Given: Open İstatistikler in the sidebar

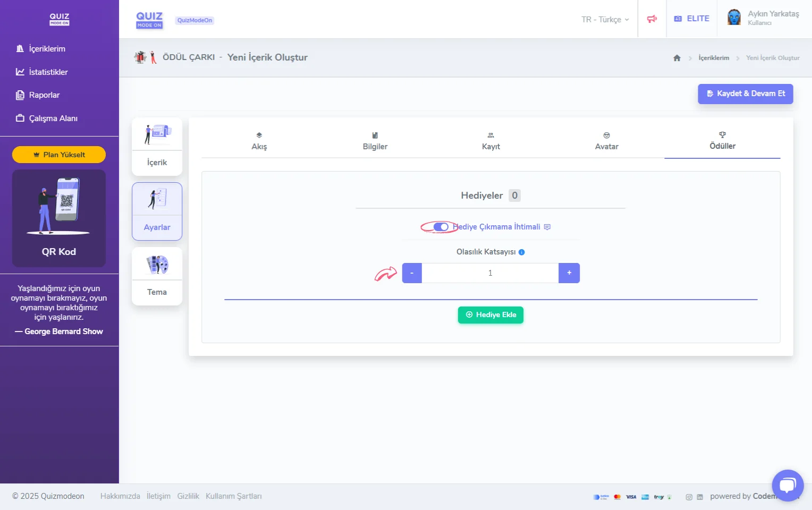Looking at the screenshot, I should pyautogui.click(x=48, y=72).
